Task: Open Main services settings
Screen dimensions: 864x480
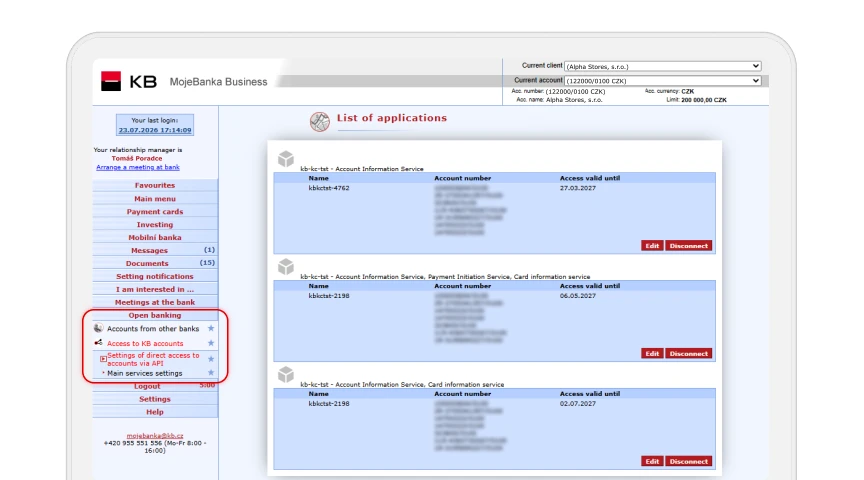Action: point(144,373)
